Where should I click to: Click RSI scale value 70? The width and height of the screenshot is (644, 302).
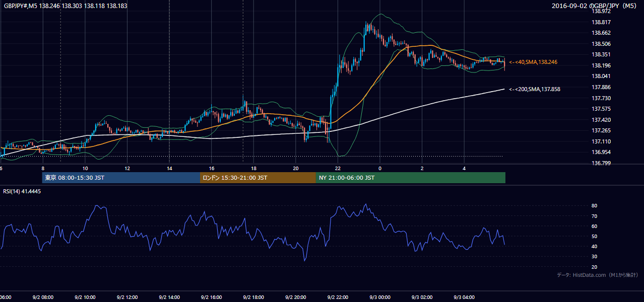point(595,216)
